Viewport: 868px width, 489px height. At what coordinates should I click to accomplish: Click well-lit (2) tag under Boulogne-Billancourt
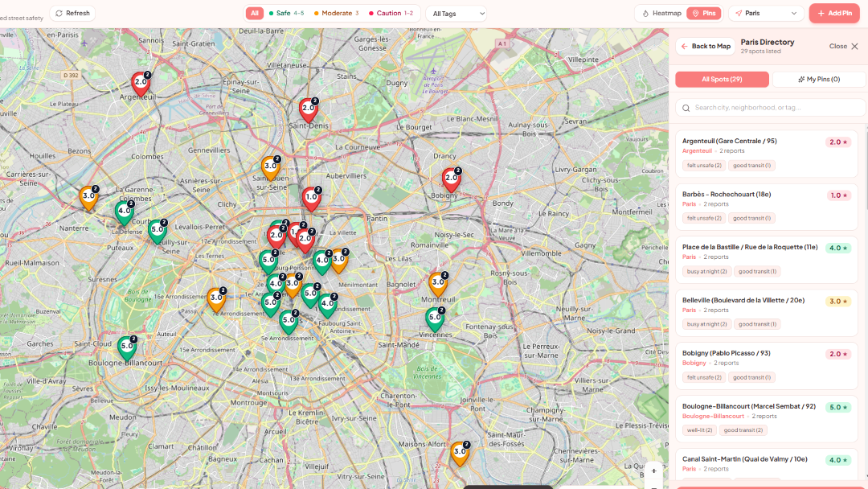pos(700,430)
